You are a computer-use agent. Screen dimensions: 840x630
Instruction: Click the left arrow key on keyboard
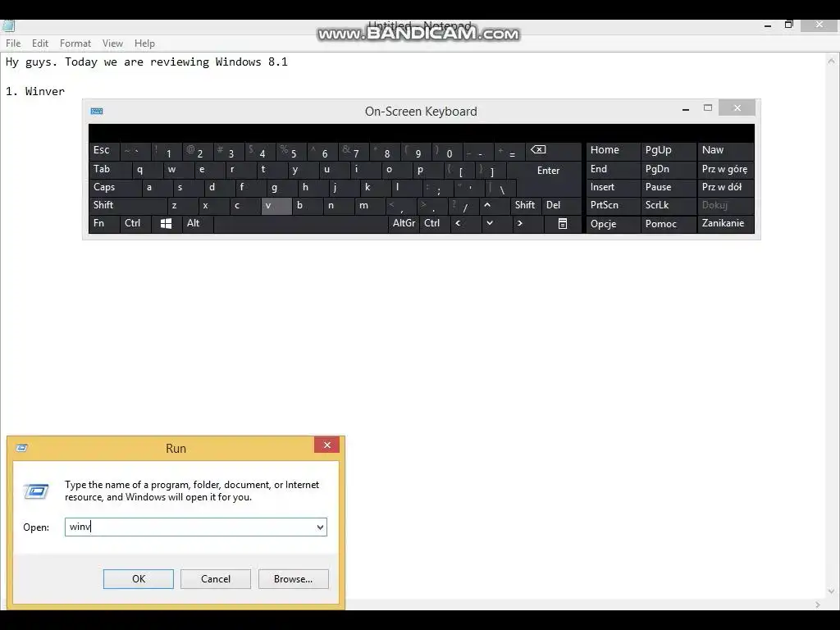point(458,223)
